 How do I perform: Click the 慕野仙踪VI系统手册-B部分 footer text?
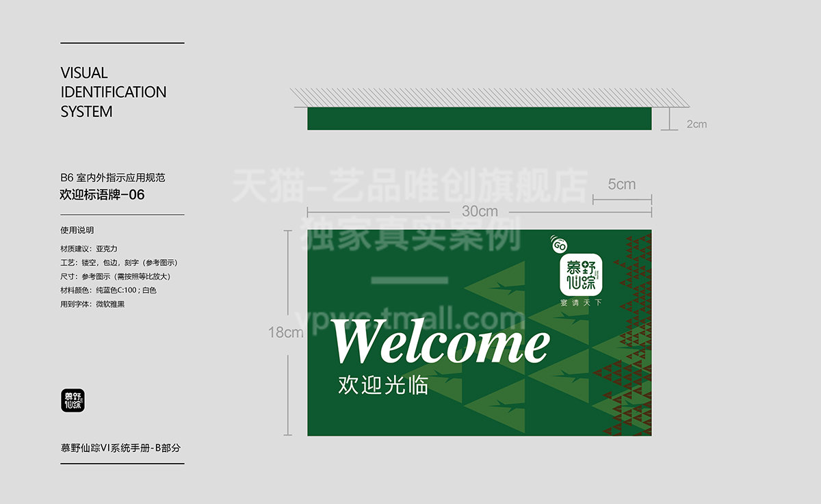click(x=120, y=448)
